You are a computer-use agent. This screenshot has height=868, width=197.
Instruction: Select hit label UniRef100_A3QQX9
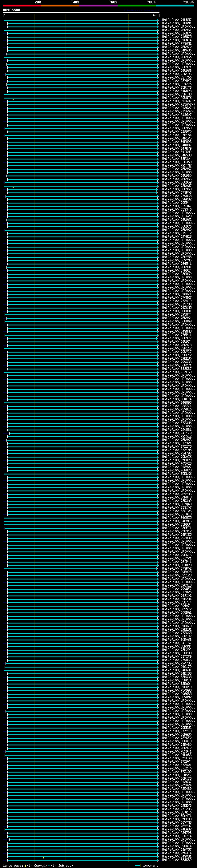coord(177,274)
